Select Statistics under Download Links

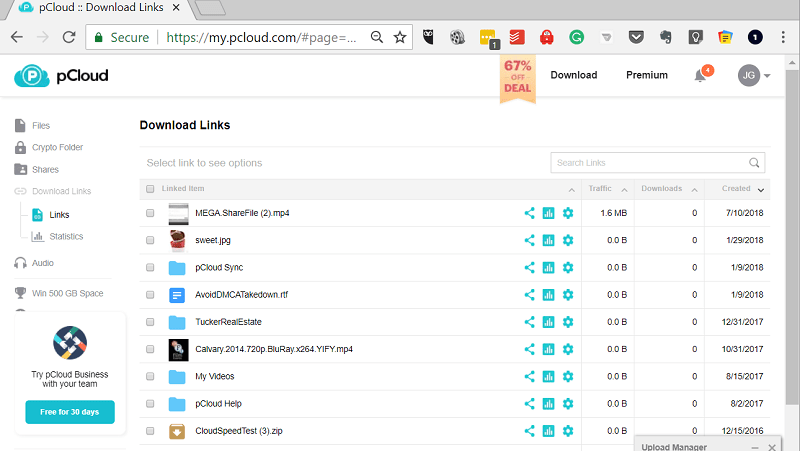tap(66, 237)
